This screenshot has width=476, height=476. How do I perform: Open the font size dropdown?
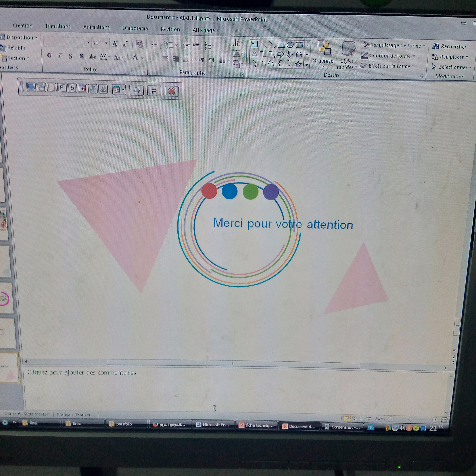click(106, 43)
